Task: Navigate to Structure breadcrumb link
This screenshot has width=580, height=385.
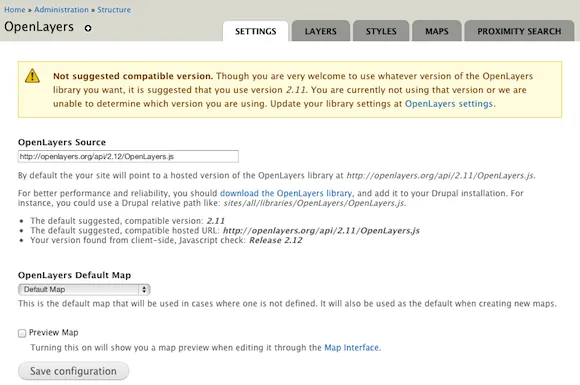Action: [x=114, y=10]
